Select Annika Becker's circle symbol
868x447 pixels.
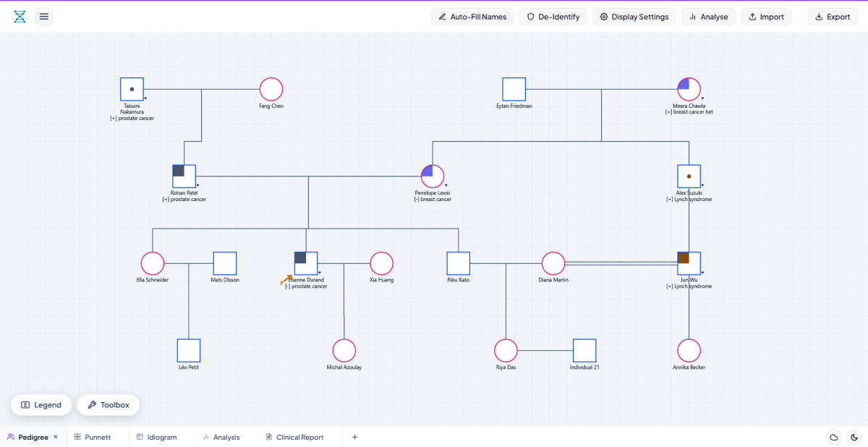pyautogui.click(x=689, y=351)
